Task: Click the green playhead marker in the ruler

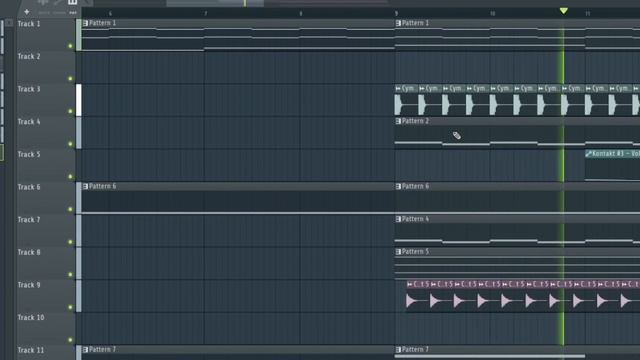Action: [x=564, y=11]
